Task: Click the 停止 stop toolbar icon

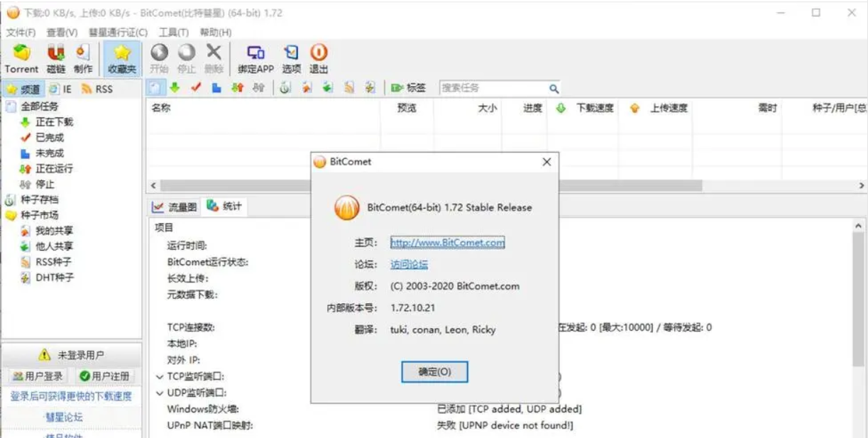Action: point(186,58)
